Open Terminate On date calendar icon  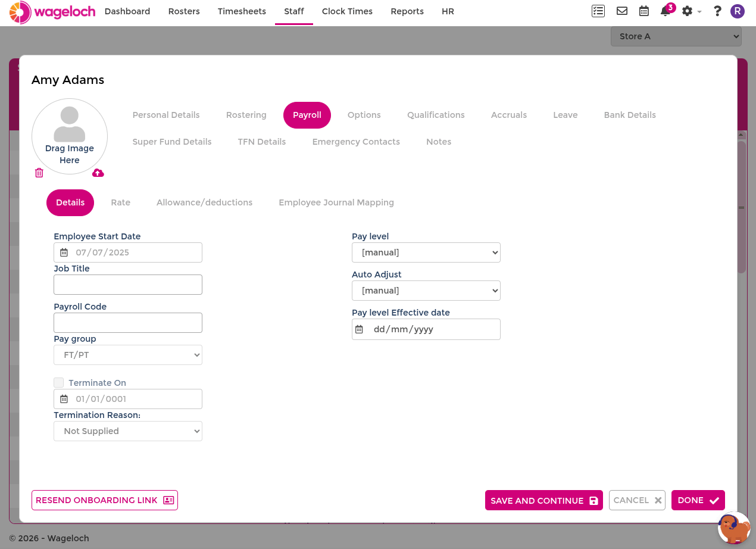pyautogui.click(x=64, y=399)
